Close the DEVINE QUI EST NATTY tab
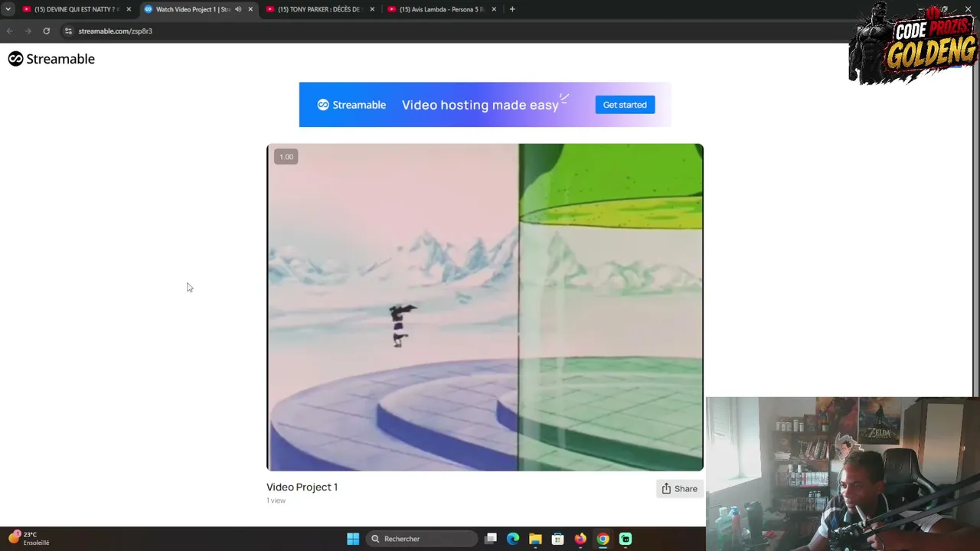This screenshot has height=551, width=980. pyautogui.click(x=129, y=9)
